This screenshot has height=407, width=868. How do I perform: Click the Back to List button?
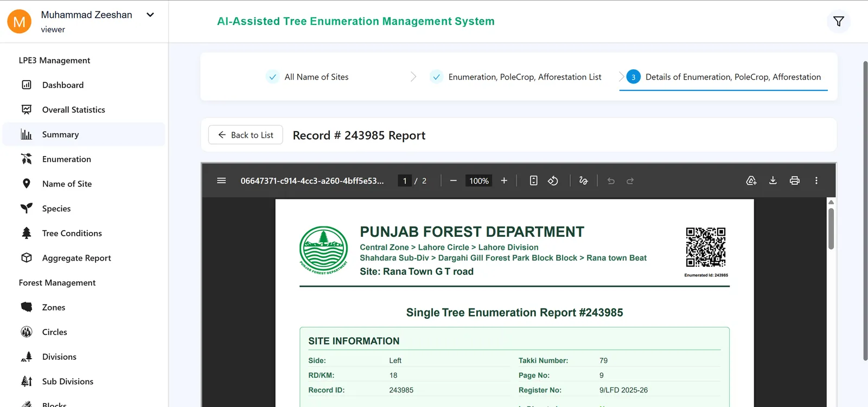(246, 135)
